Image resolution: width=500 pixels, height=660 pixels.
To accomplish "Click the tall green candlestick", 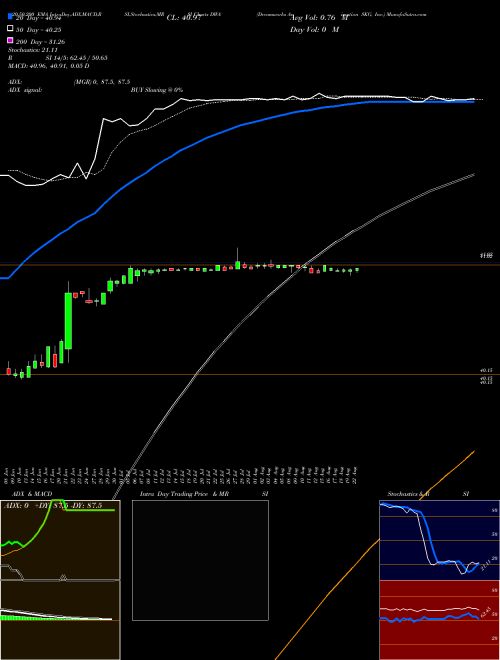I will pyautogui.click(x=68, y=321).
